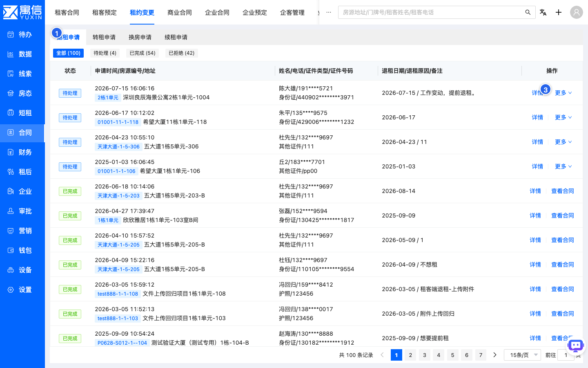Open the 企业合同 top tab

217,12
